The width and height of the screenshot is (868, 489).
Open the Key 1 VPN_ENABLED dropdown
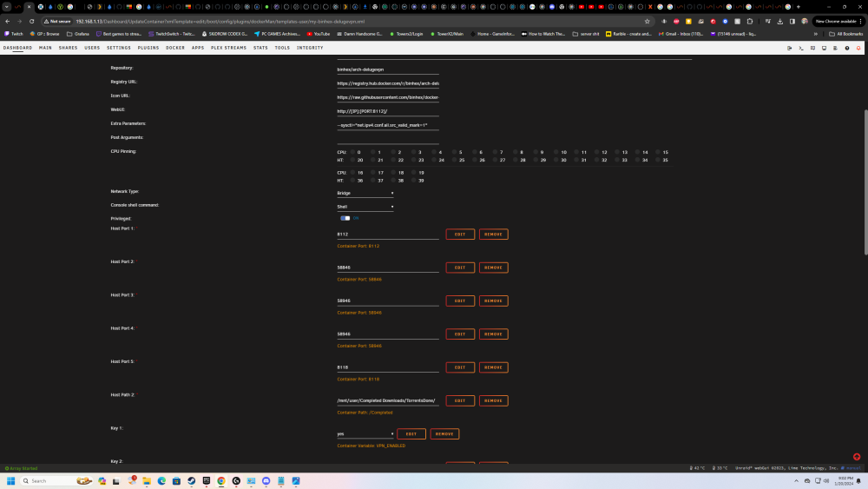(x=365, y=433)
